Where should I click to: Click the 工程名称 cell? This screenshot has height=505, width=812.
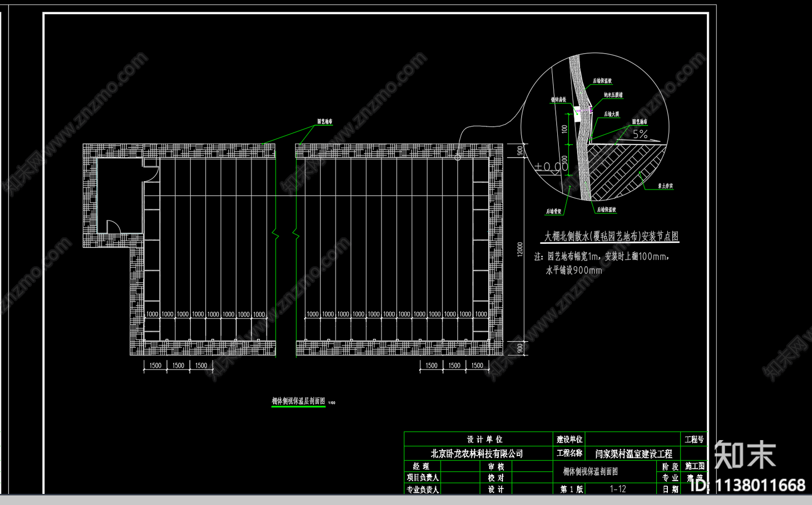[569, 453]
